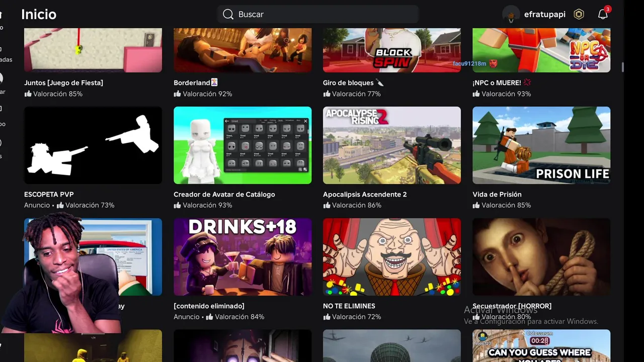Open the ESCOPETA PVP thumbnail
This screenshot has height=362, width=644.
(x=93, y=145)
